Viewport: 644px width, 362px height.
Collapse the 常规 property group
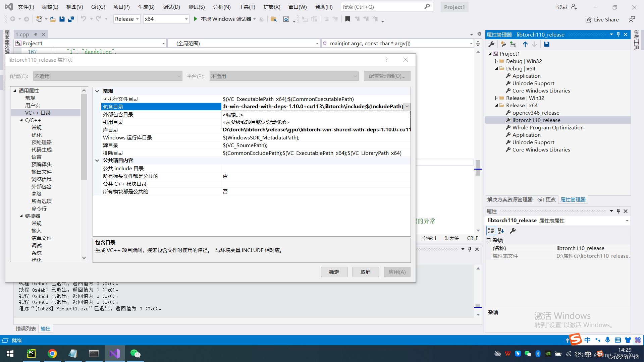97,91
